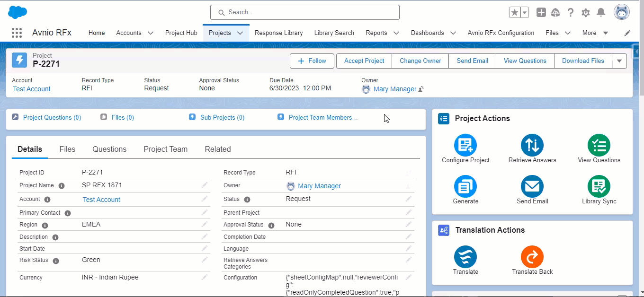The width and height of the screenshot is (644, 297).
Task: Expand the Dashboards nav dropdown chevron
Action: click(453, 33)
